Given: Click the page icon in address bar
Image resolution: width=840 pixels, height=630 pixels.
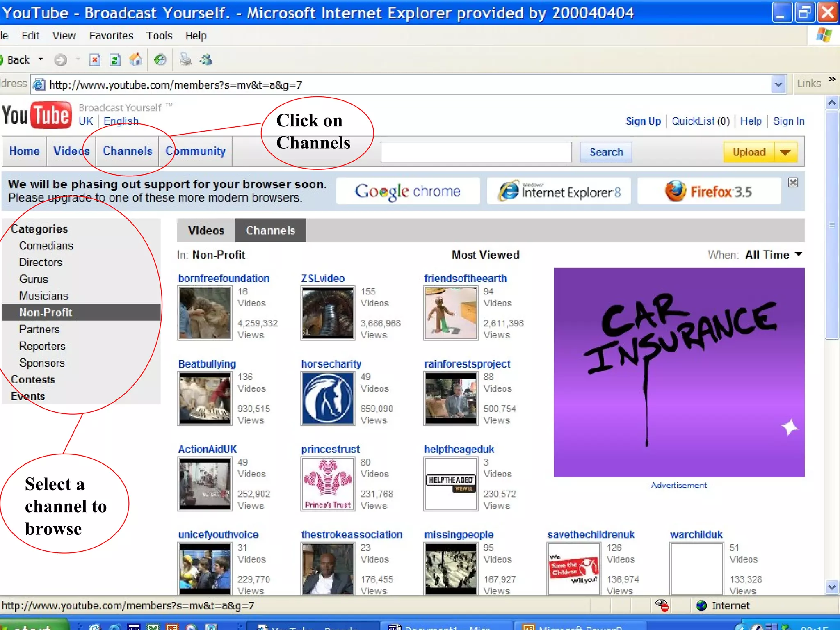Looking at the screenshot, I should [x=39, y=85].
